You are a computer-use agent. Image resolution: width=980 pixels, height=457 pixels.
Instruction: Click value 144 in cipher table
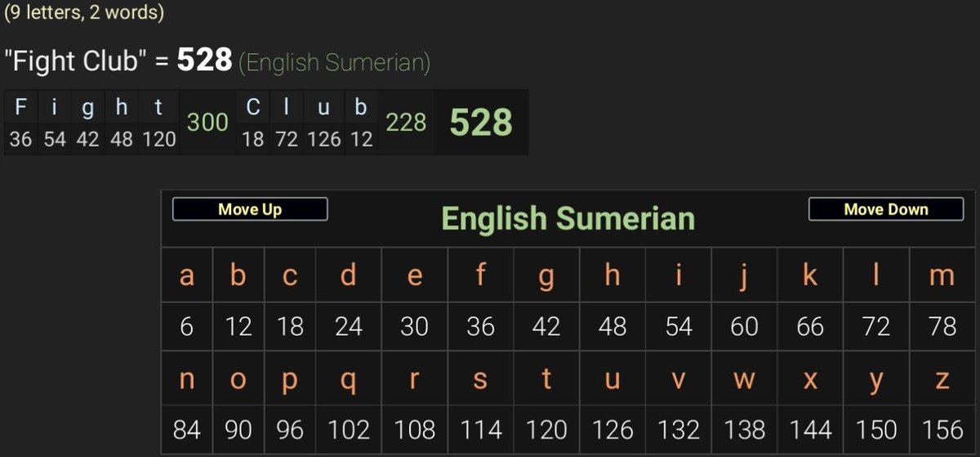click(x=810, y=430)
